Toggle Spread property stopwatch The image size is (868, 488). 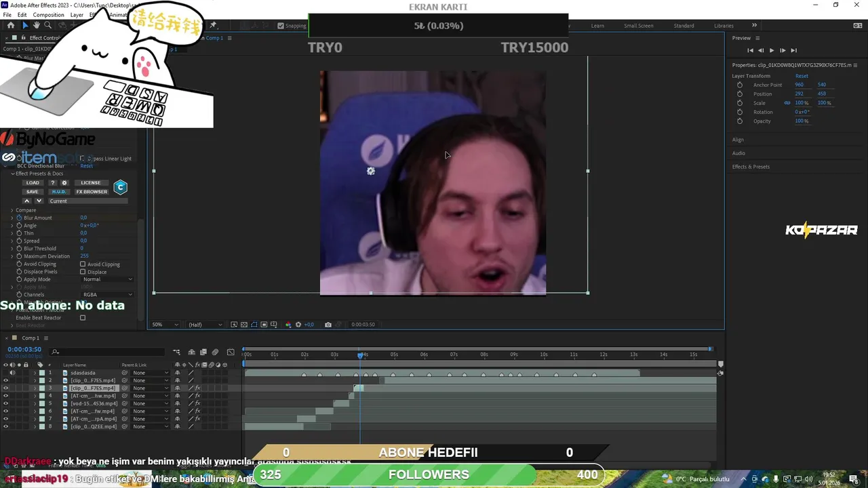click(x=19, y=241)
